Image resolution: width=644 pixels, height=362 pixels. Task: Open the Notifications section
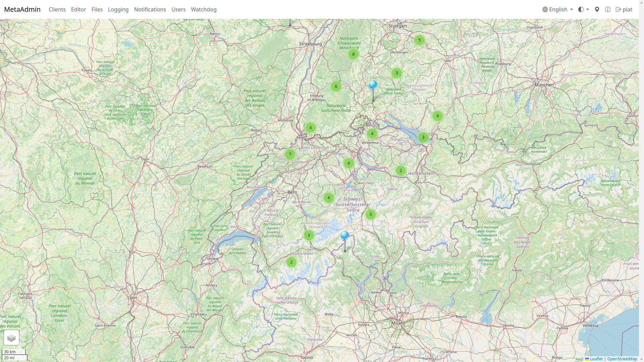(x=150, y=9)
